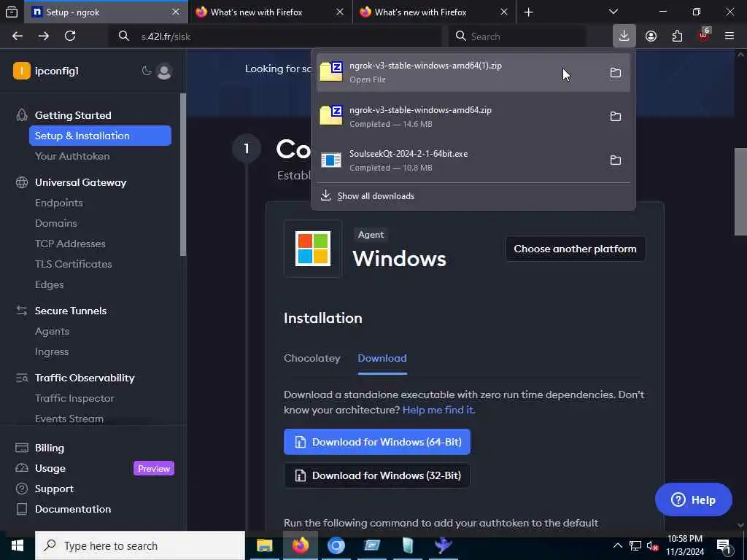Open Agents in sidebar

pos(52,332)
